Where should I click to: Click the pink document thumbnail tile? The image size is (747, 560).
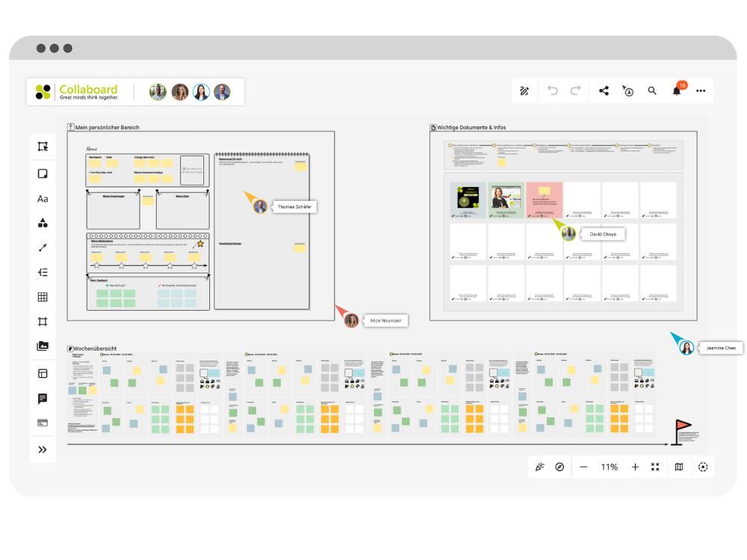(544, 200)
